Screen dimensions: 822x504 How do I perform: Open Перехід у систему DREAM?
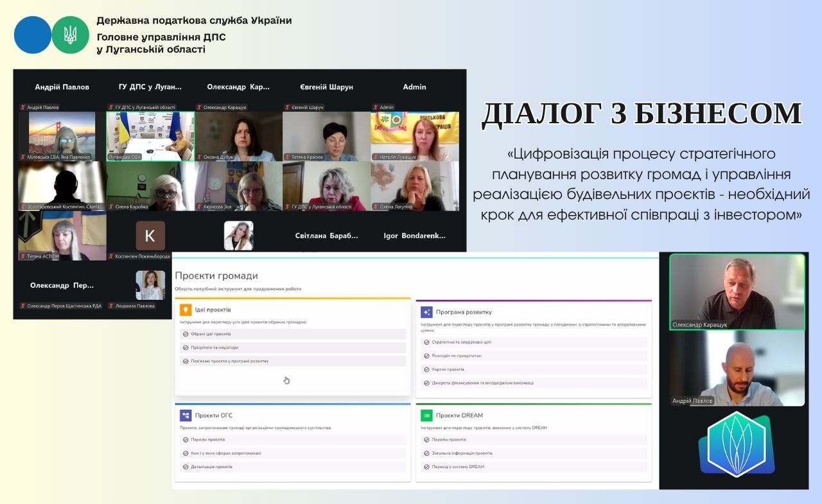click(x=534, y=467)
